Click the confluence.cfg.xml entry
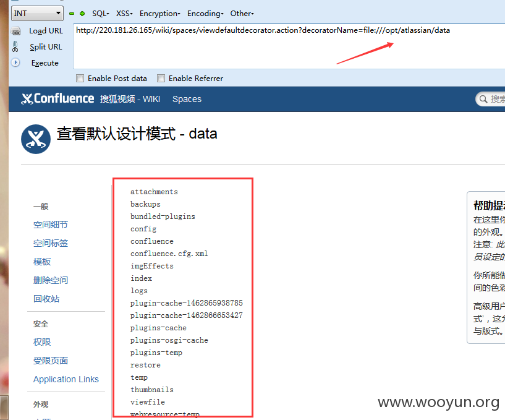This screenshot has height=420, width=505. [x=169, y=254]
